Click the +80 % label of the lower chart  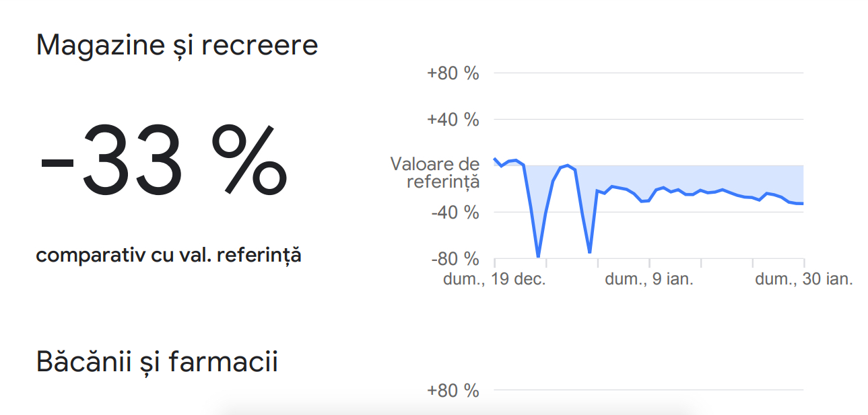tap(453, 390)
